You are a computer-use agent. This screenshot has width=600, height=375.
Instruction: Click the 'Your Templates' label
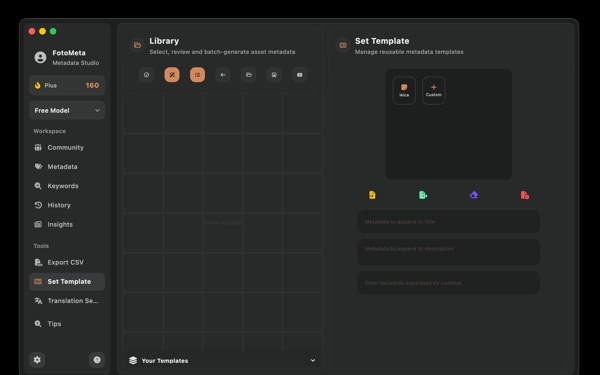tap(165, 361)
